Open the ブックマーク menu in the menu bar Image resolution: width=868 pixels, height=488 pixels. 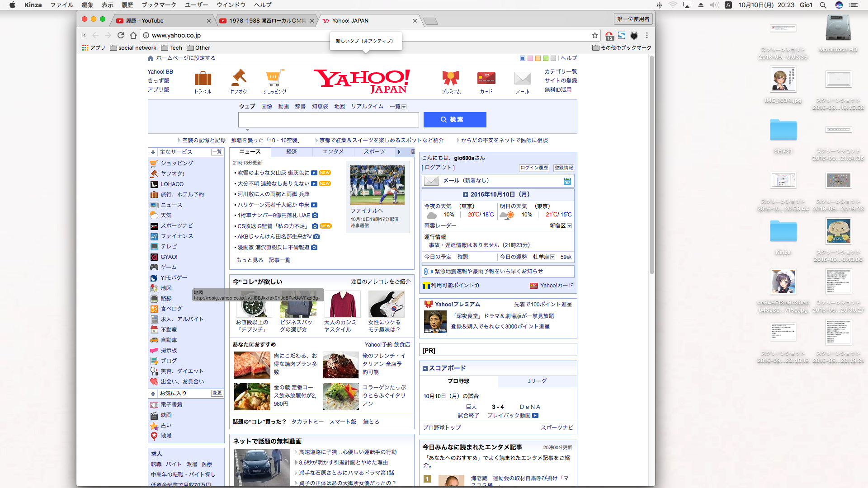[159, 5]
